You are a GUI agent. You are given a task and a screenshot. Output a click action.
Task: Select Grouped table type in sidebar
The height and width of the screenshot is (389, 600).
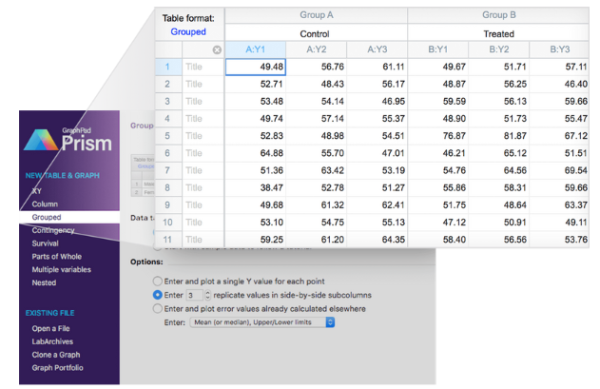[x=69, y=217]
